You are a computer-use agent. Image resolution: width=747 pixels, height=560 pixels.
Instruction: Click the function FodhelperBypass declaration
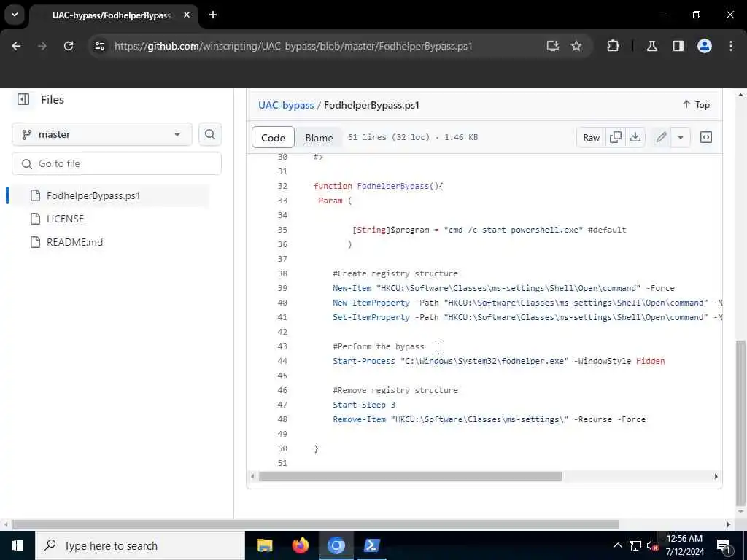tap(379, 186)
